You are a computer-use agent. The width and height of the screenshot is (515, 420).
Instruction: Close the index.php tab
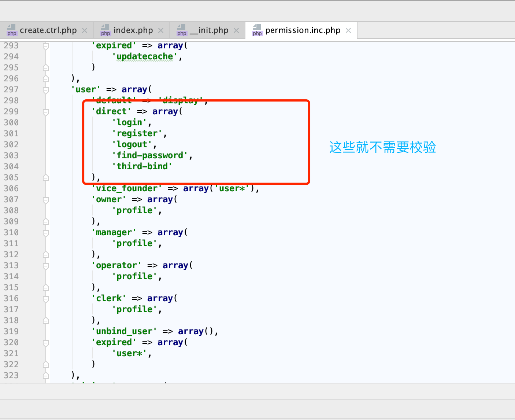pyautogui.click(x=161, y=30)
